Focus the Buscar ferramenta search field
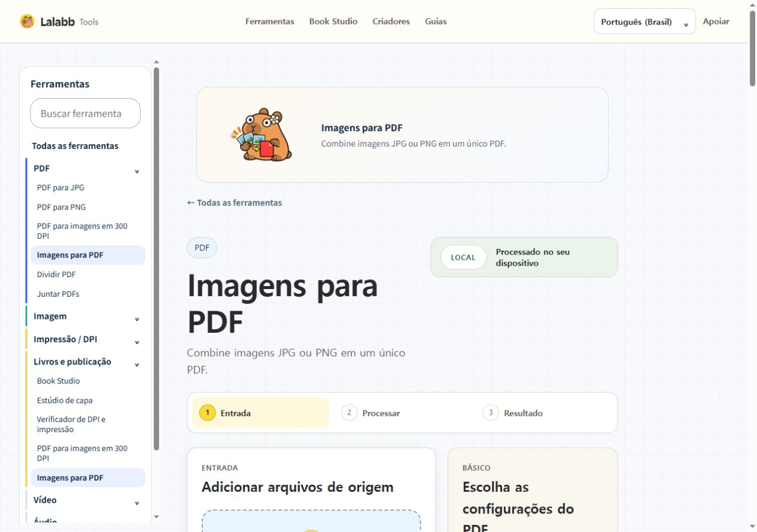The image size is (757, 532). tap(86, 113)
